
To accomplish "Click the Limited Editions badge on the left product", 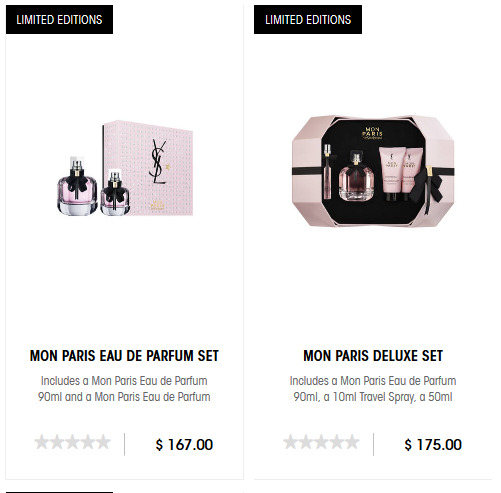I will pos(59,19).
